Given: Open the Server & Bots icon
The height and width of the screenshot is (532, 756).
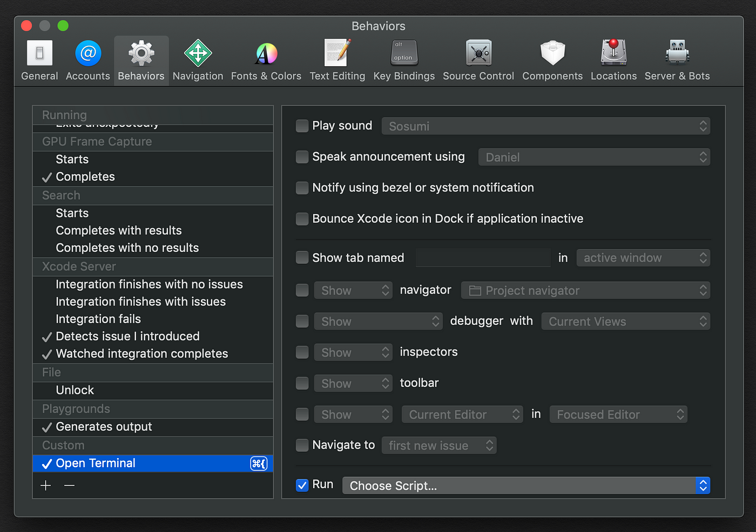Looking at the screenshot, I should point(677,52).
